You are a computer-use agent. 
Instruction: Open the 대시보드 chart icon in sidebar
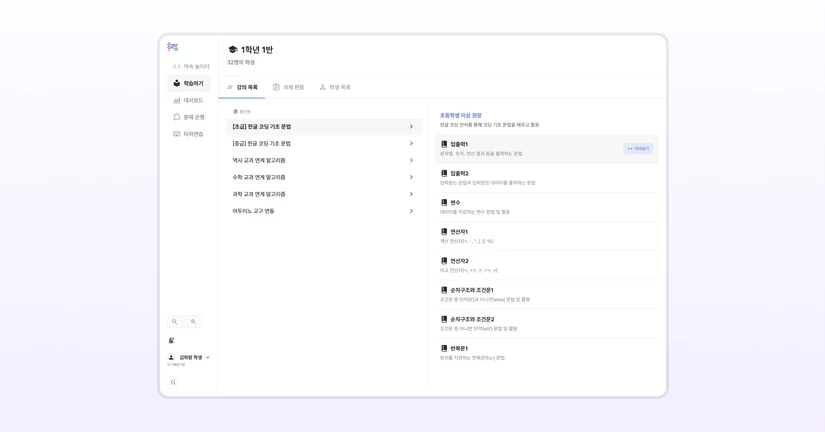point(177,100)
